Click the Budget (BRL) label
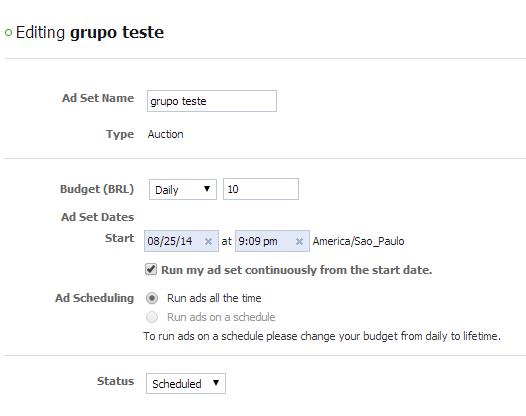The image size is (526, 416). point(97,189)
